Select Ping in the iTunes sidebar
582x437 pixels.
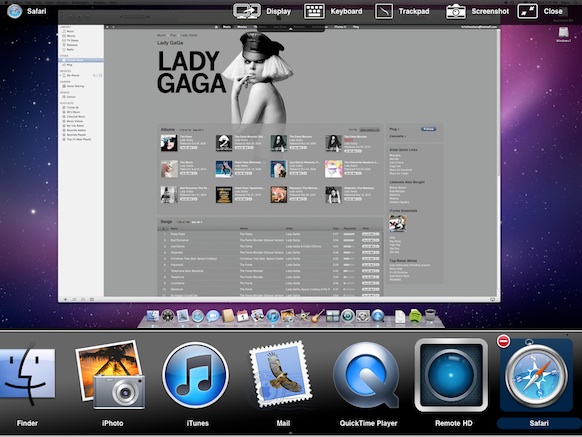click(x=67, y=65)
